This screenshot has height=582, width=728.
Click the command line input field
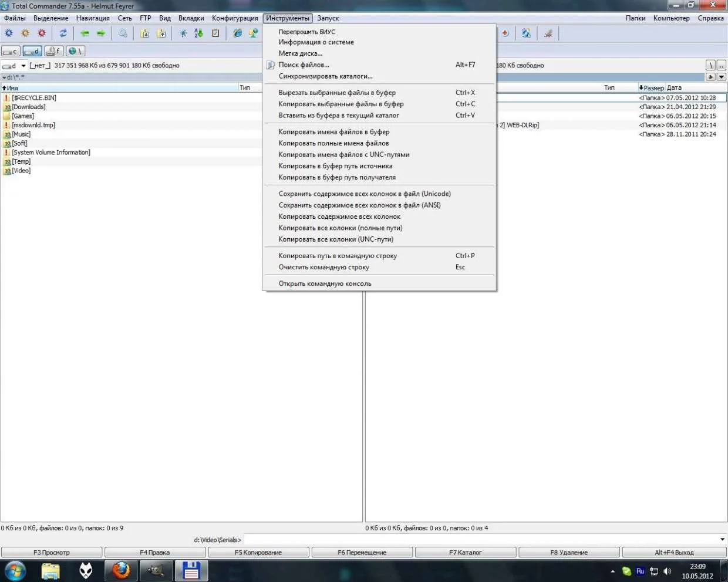point(480,539)
